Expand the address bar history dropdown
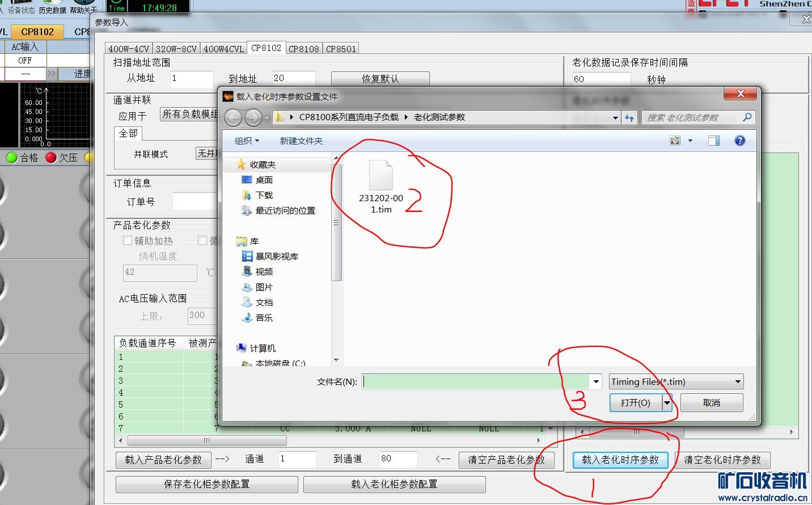This screenshot has width=812, height=505. tap(615, 117)
